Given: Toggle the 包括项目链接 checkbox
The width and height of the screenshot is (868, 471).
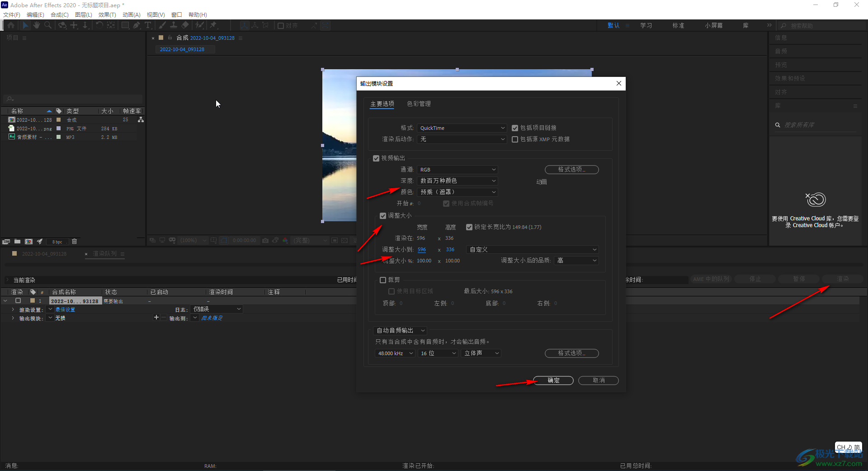Looking at the screenshot, I should point(514,128).
